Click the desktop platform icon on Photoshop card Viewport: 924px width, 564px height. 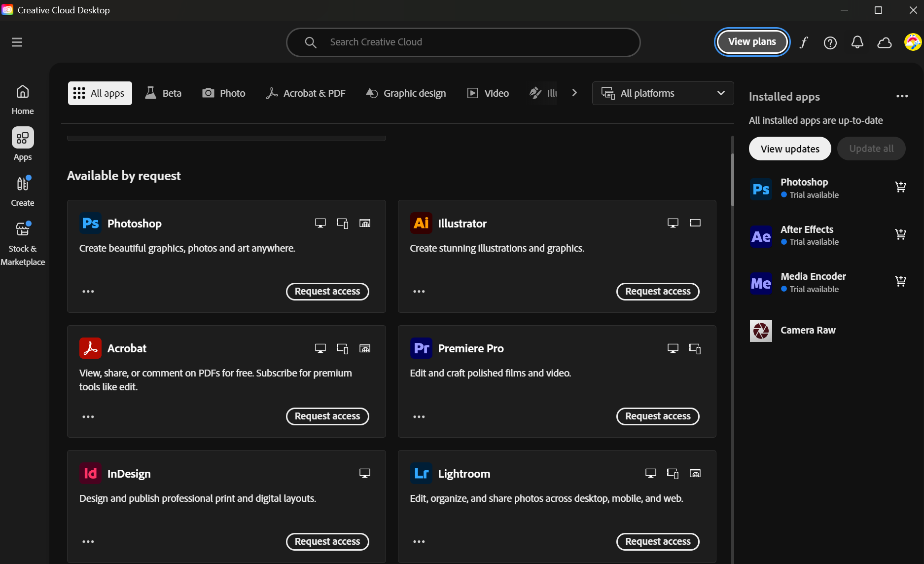tap(320, 224)
